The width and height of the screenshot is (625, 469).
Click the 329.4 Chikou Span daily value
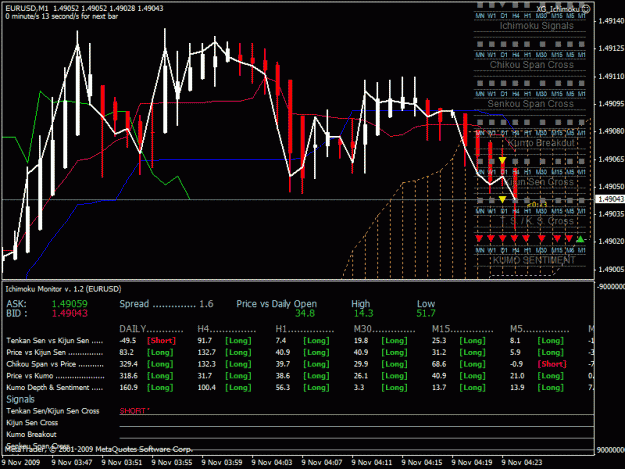128,364
